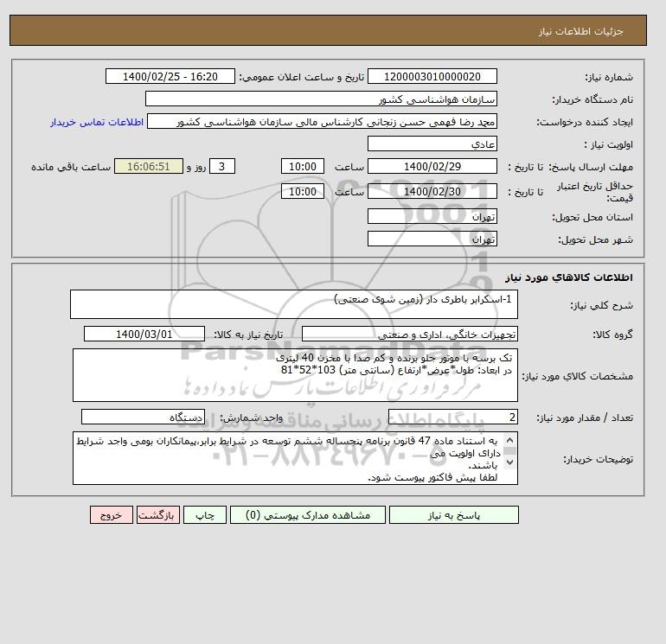Image resolution: width=666 pixels, height=644 pixels.
Task: Click the response deadline hour 10:00 field
Action: pyautogui.click(x=303, y=167)
